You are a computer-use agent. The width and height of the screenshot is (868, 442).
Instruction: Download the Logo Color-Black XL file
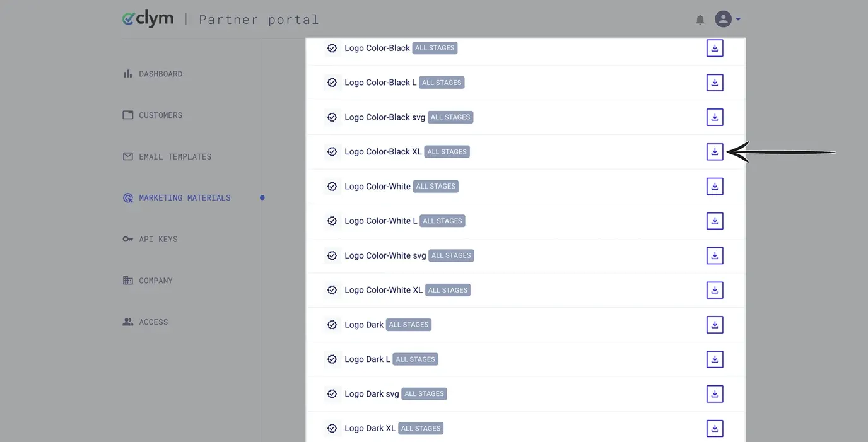[715, 152]
